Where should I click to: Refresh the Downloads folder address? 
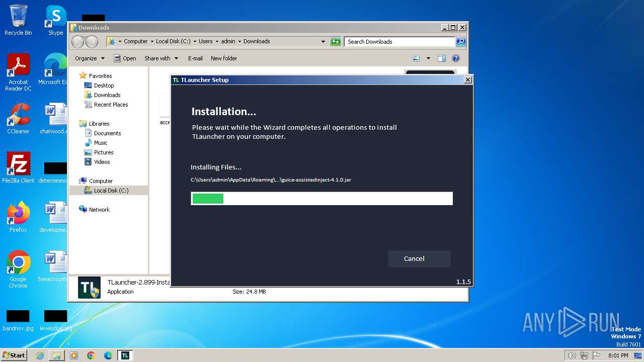point(336,42)
